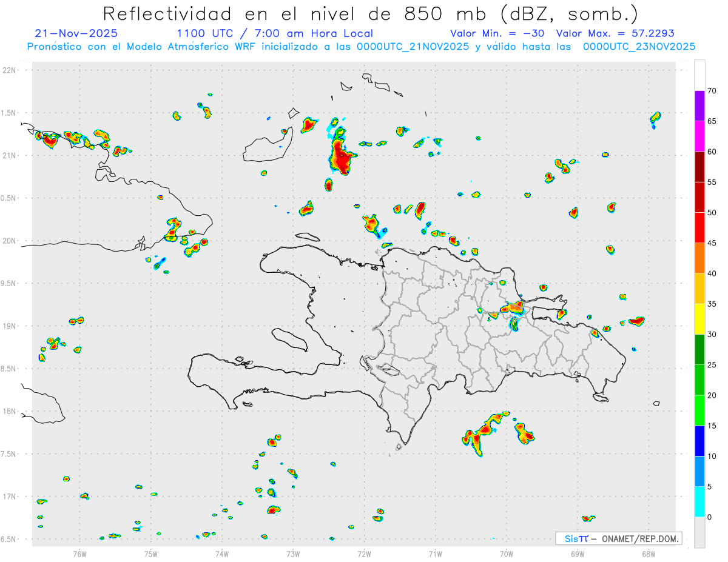Click the colorbar value '15'
This screenshot has width=728, height=562.
tap(712, 426)
